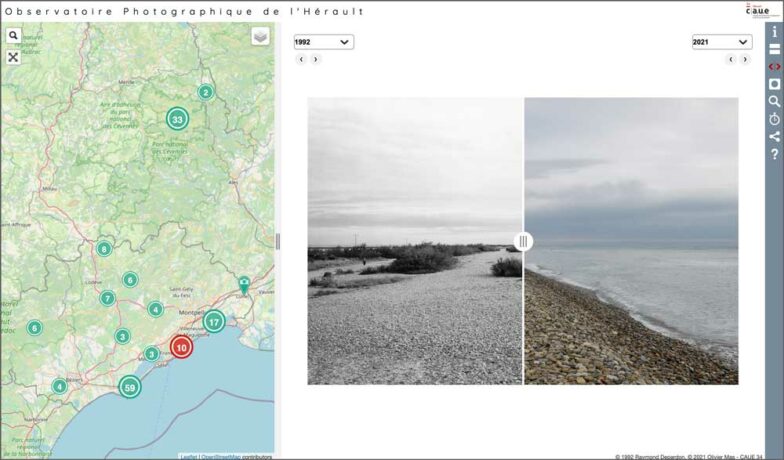This screenshot has width=784, height=460.
Task: Click the image comparison slider handle
Action: [x=523, y=241]
